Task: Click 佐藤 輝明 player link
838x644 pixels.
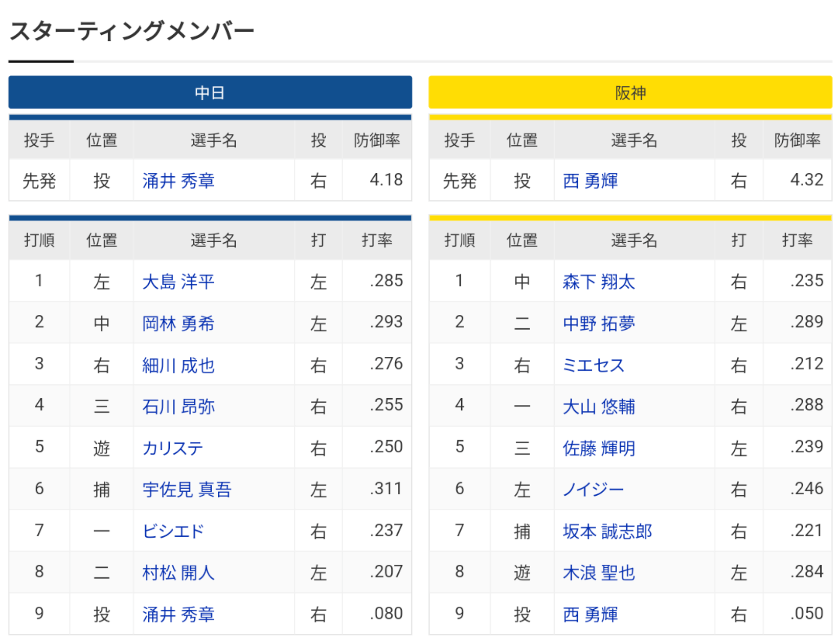Action: (598, 448)
